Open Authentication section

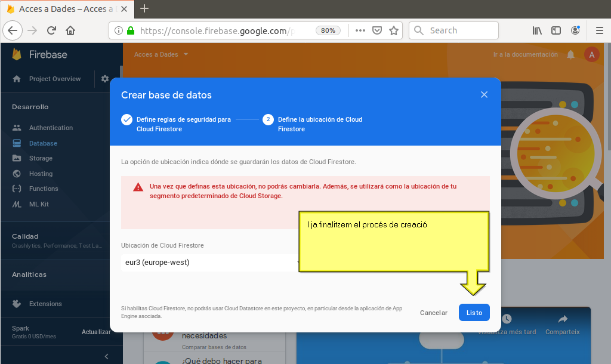(51, 128)
